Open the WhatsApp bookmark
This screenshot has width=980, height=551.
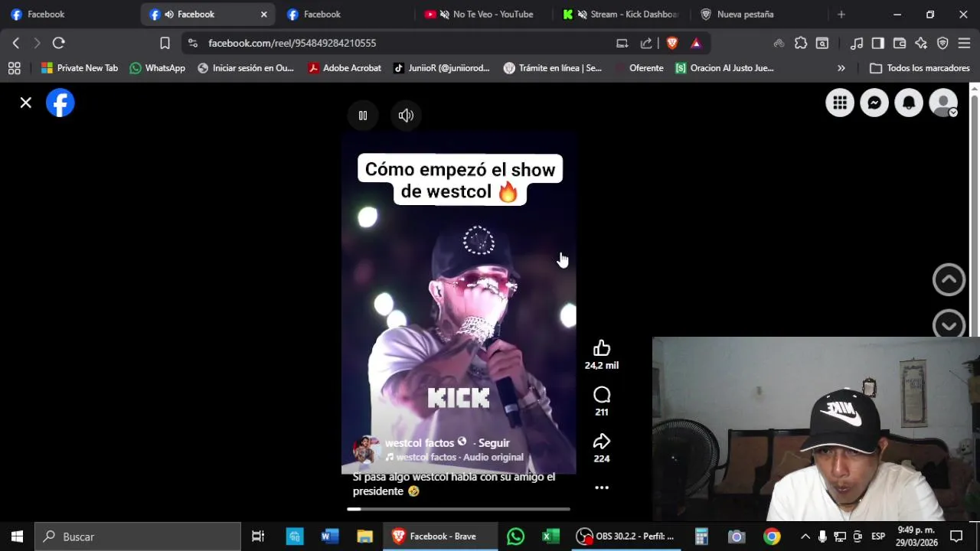(158, 68)
